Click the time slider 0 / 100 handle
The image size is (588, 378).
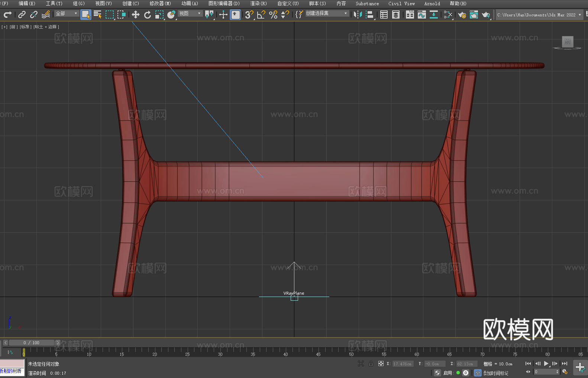tap(32, 343)
